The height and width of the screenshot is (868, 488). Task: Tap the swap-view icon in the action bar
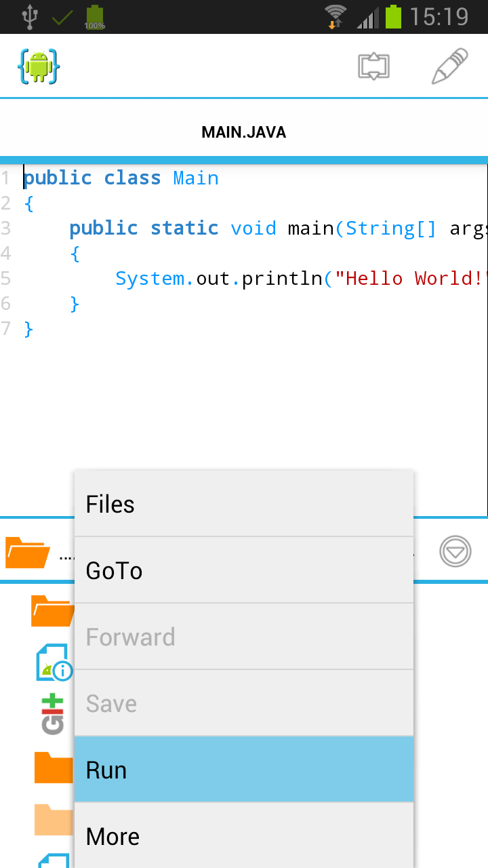tap(373, 66)
